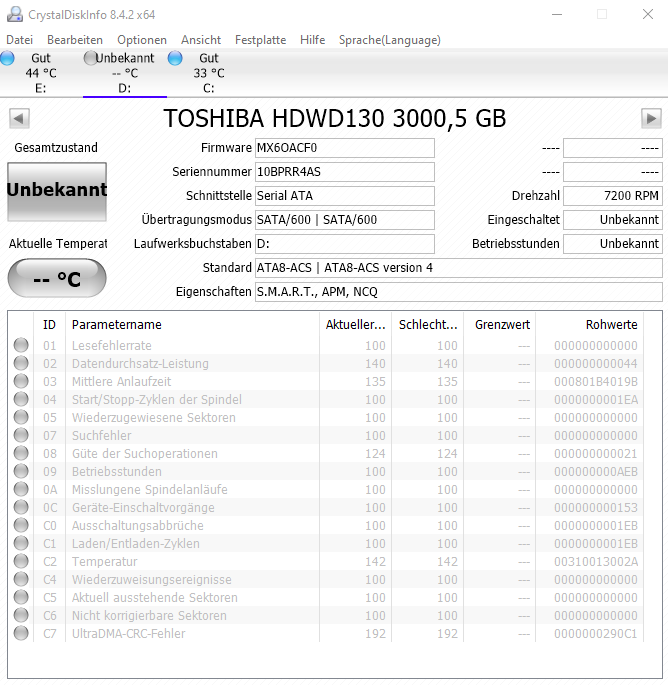
Task: Click the Schlecht... column header
Action: pos(428,325)
